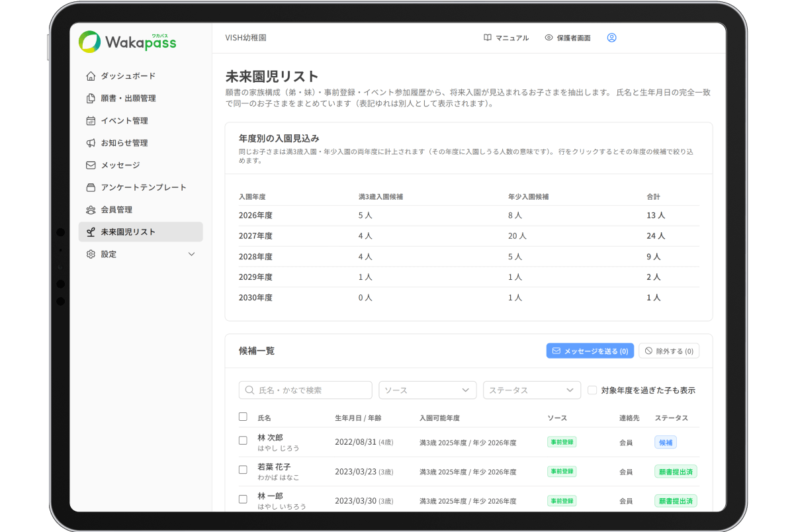Click the Wakapass logo
The image size is (794, 532).
[128, 42]
